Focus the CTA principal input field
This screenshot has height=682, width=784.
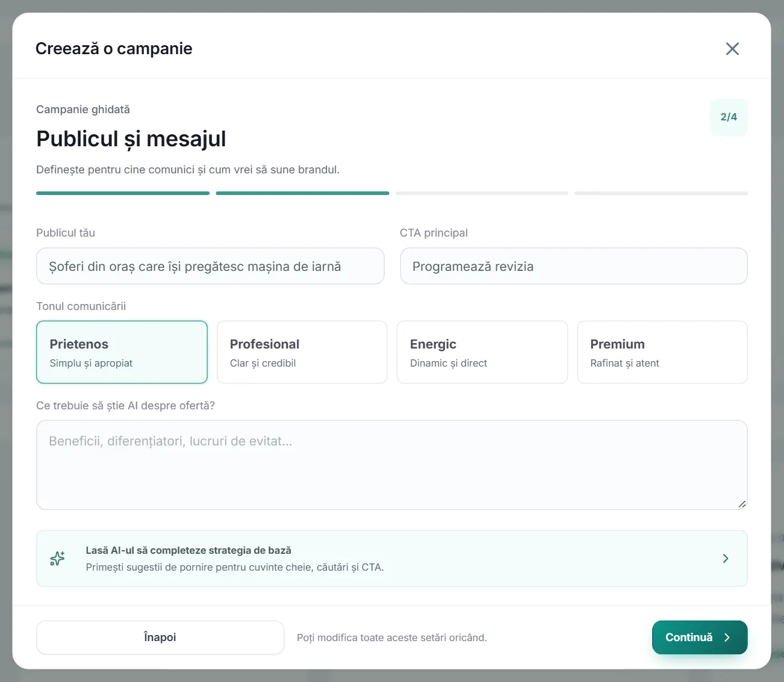574,266
